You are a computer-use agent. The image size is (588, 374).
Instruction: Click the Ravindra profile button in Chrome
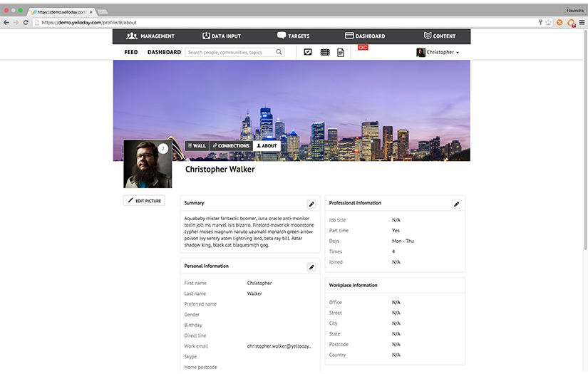[x=575, y=11]
